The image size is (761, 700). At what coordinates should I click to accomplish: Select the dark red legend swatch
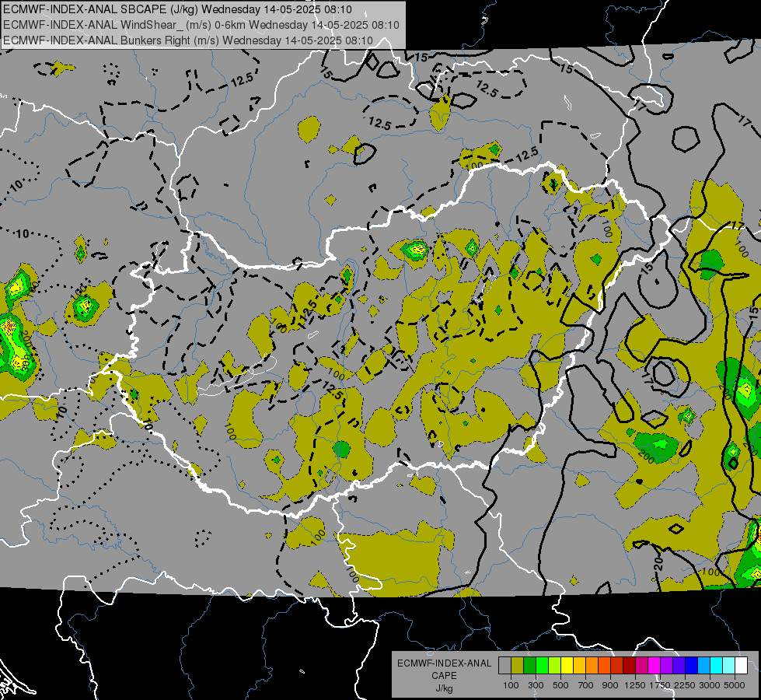point(630,665)
